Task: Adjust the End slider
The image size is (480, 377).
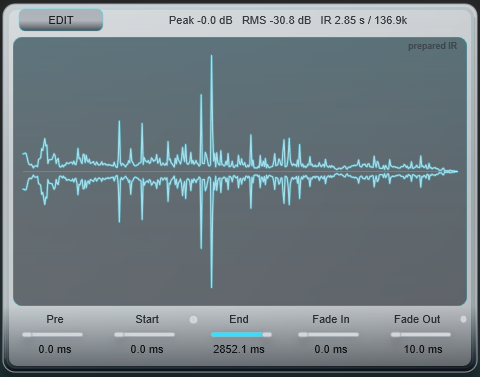Action: (x=241, y=334)
